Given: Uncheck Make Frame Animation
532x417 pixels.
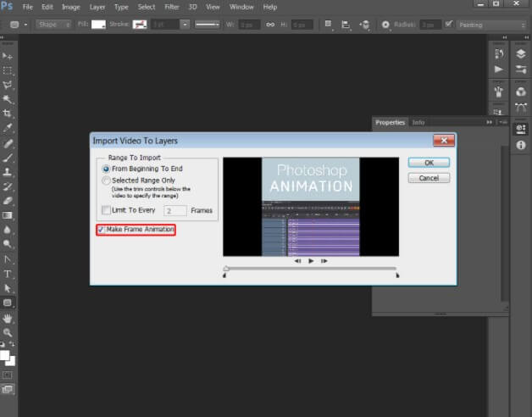Looking at the screenshot, I should pyautogui.click(x=101, y=230).
